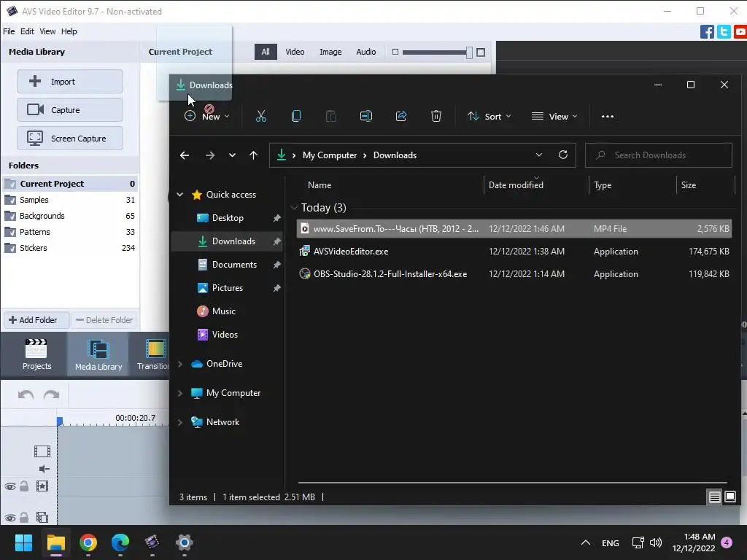
Task: Toggle visibility eye of the overlay track
Action: 10,518
